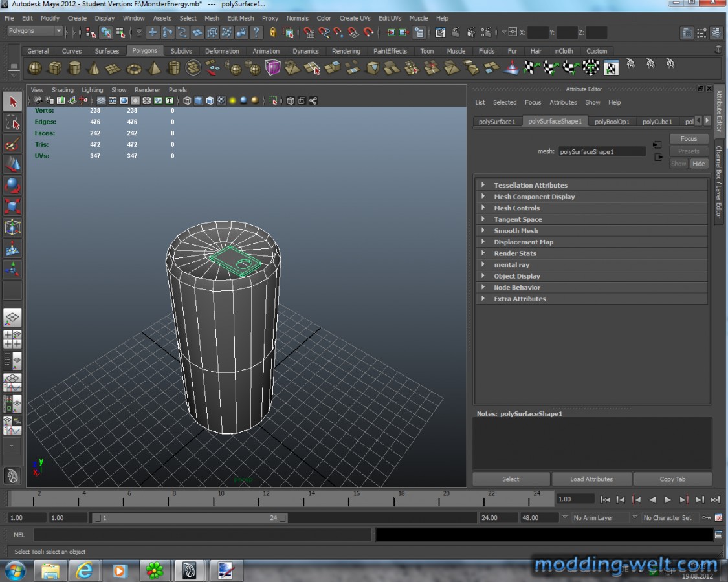Select the Select Tool arrow in toolbox
Screen dimensions: 728x582
(x=12, y=102)
